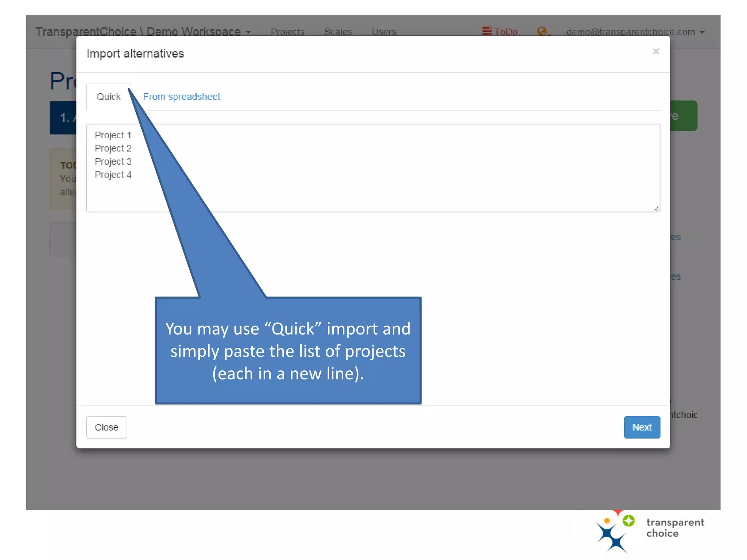Click inside the alternatives text area
Viewport: 747px width, 560px height.
click(x=373, y=168)
